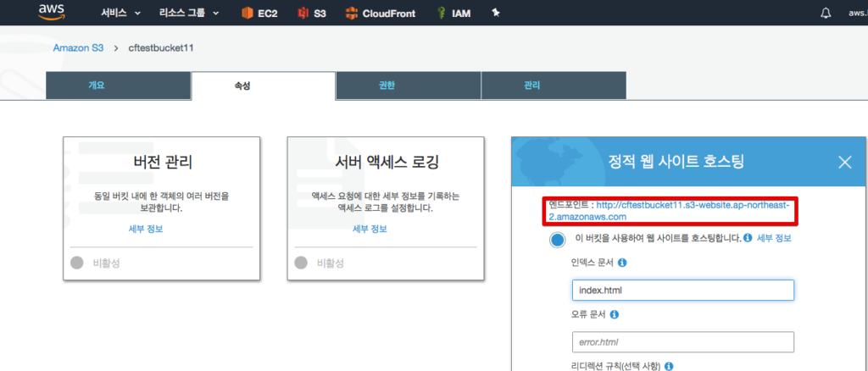Click the 버전 관리 card title
Viewport: 868px width, 371px height.
(x=163, y=163)
